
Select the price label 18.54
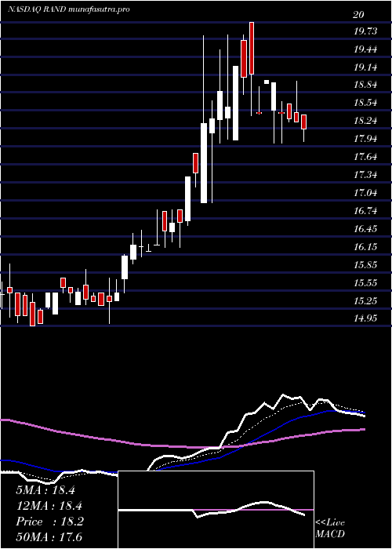[366, 103]
